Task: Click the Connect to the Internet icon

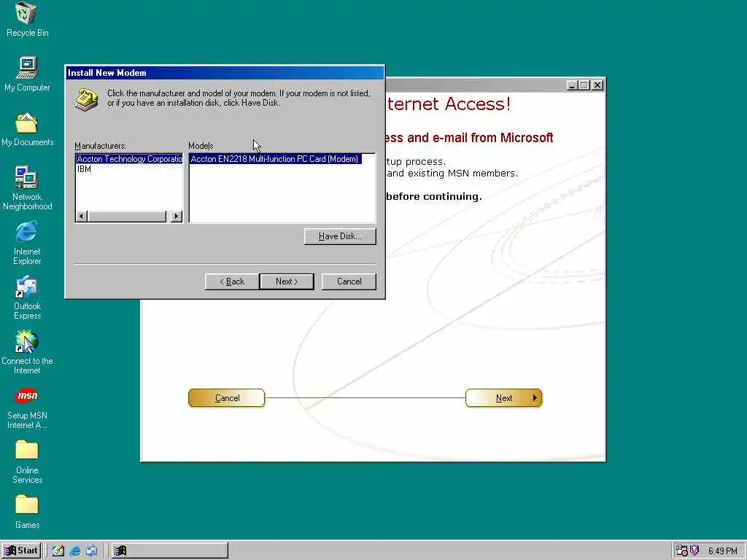Action: [x=27, y=341]
